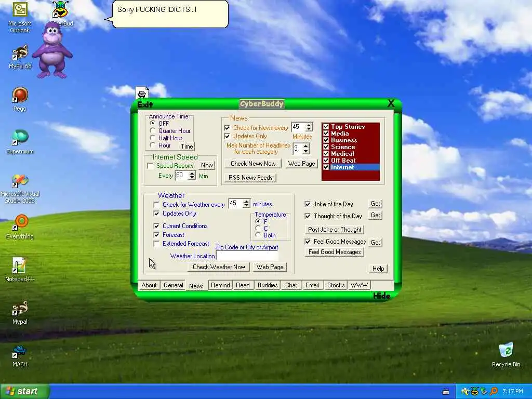
Task: Select the OFF announce time radio button
Action: point(152,123)
